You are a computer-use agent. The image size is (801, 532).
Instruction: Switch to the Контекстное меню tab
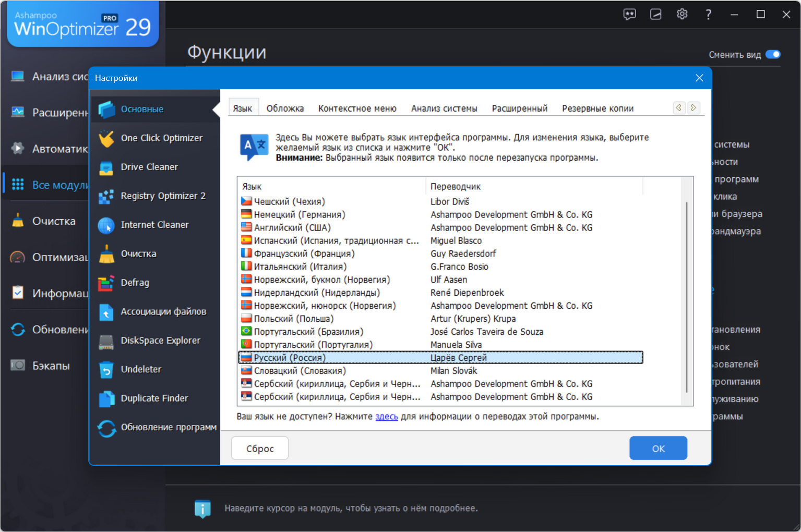click(357, 108)
